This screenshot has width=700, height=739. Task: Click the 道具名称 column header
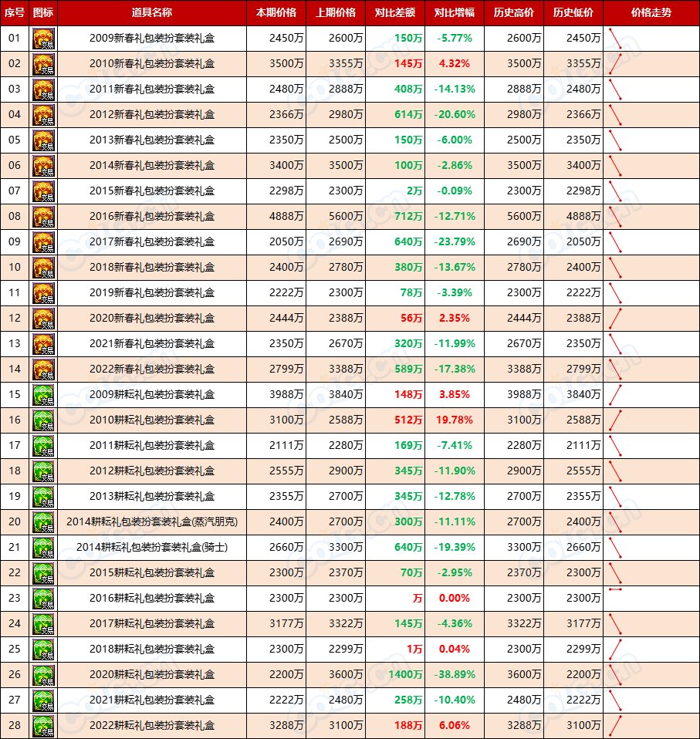[x=151, y=13]
